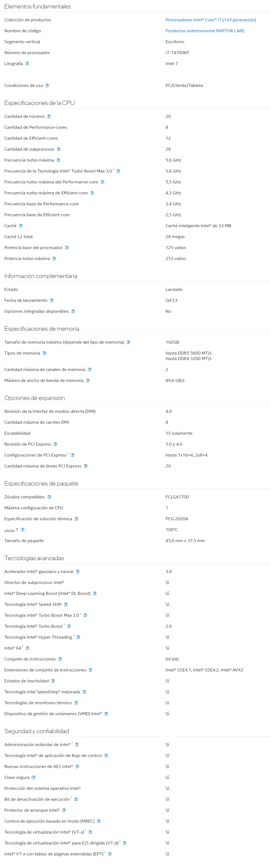Show info for Frecuencia turbo máxima
This screenshot has height=868, width=271.
tap(58, 160)
